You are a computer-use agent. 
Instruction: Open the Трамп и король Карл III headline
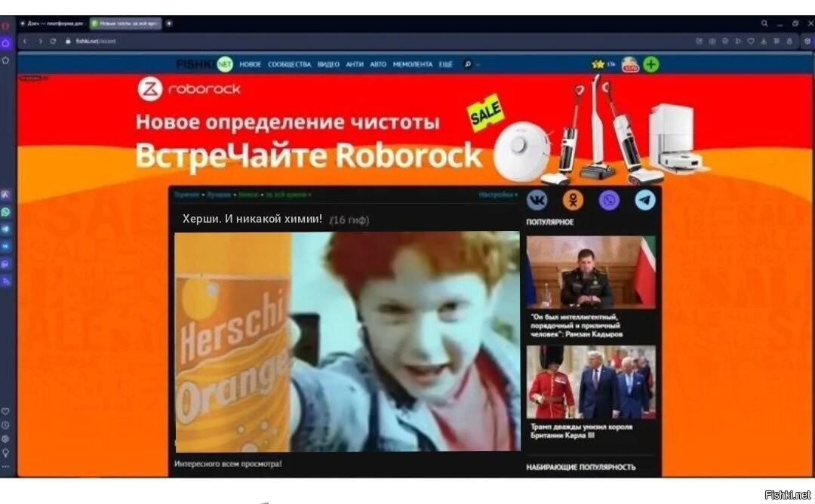pyautogui.click(x=582, y=431)
